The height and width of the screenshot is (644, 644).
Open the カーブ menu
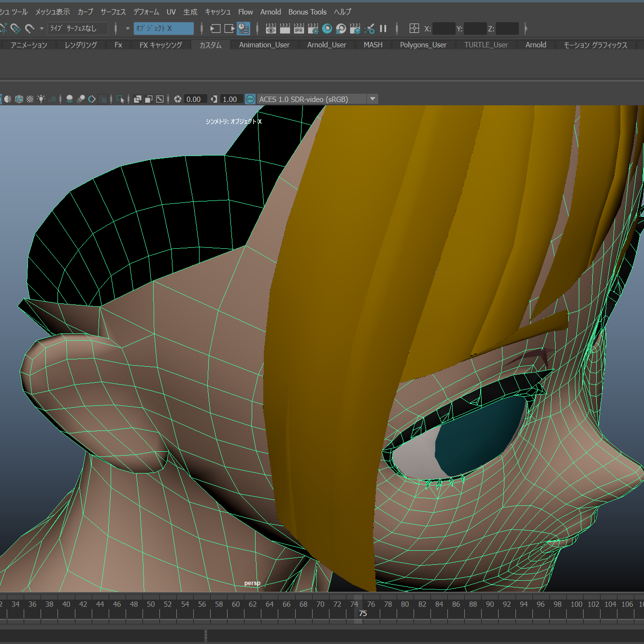coord(86,12)
